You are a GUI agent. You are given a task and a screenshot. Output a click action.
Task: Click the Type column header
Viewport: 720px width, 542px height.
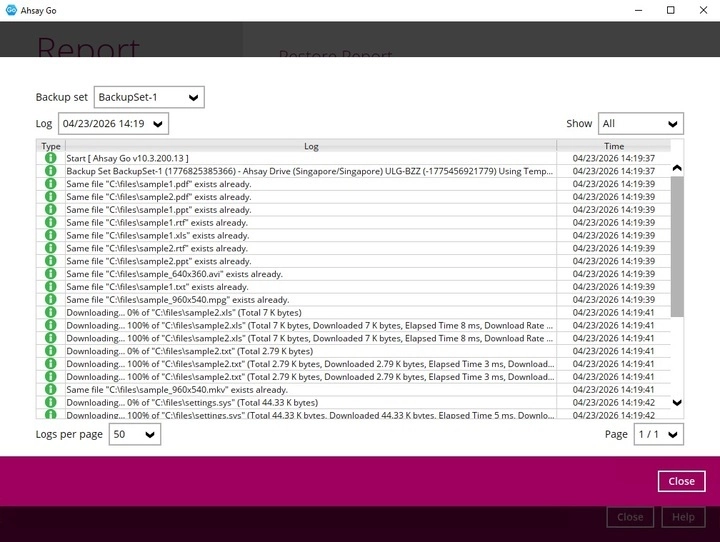(x=51, y=146)
